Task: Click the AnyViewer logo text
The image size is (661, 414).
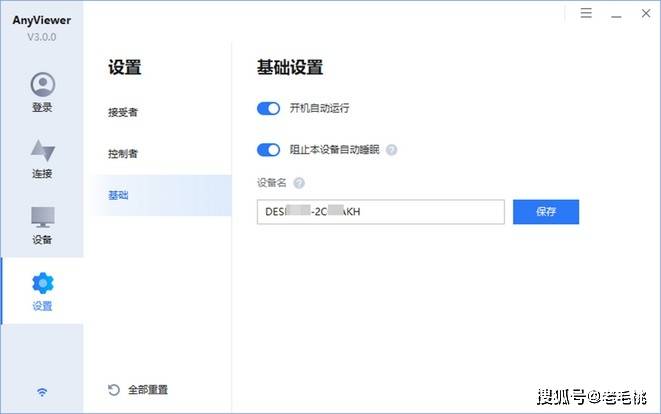Action: click(42, 20)
